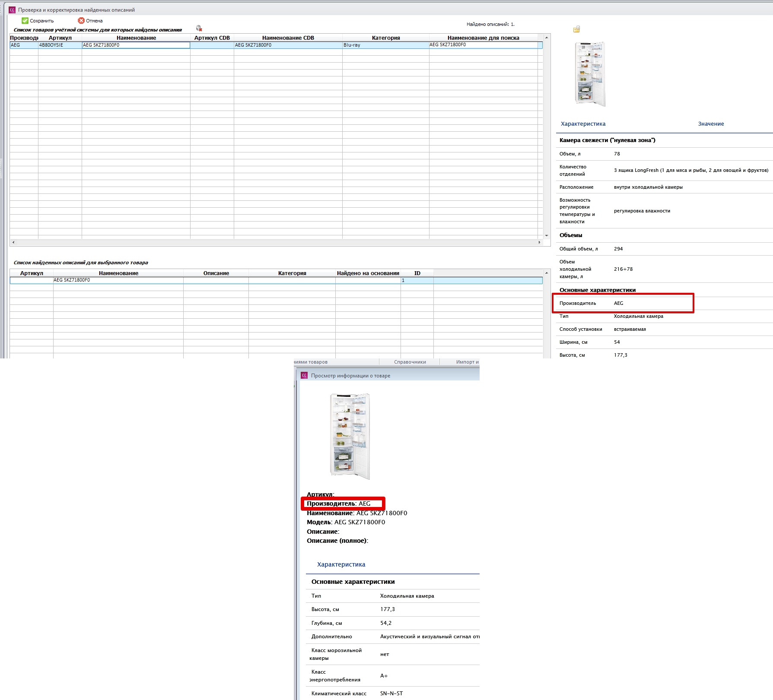The height and width of the screenshot is (700, 773).
Task: Click the Тип Холодильная камера row in the right panel
Action: pos(665,316)
